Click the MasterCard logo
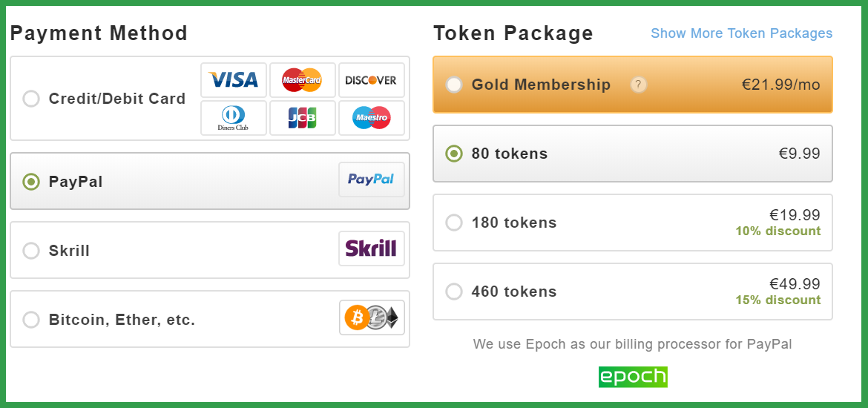The height and width of the screenshot is (408, 868). coord(302,80)
